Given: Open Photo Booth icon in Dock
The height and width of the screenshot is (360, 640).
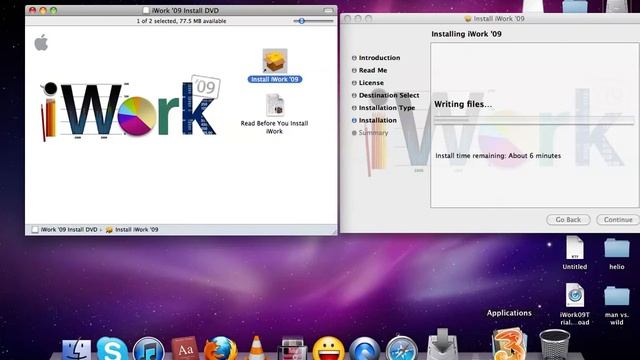Looking at the screenshot, I should click(292, 349).
